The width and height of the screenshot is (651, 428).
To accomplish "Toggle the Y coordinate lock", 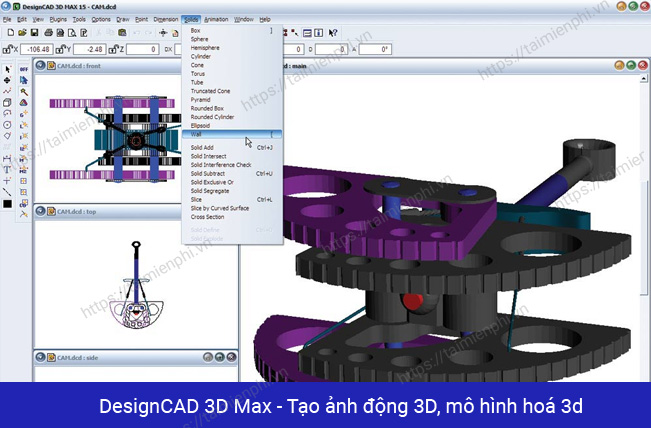I will [61, 49].
